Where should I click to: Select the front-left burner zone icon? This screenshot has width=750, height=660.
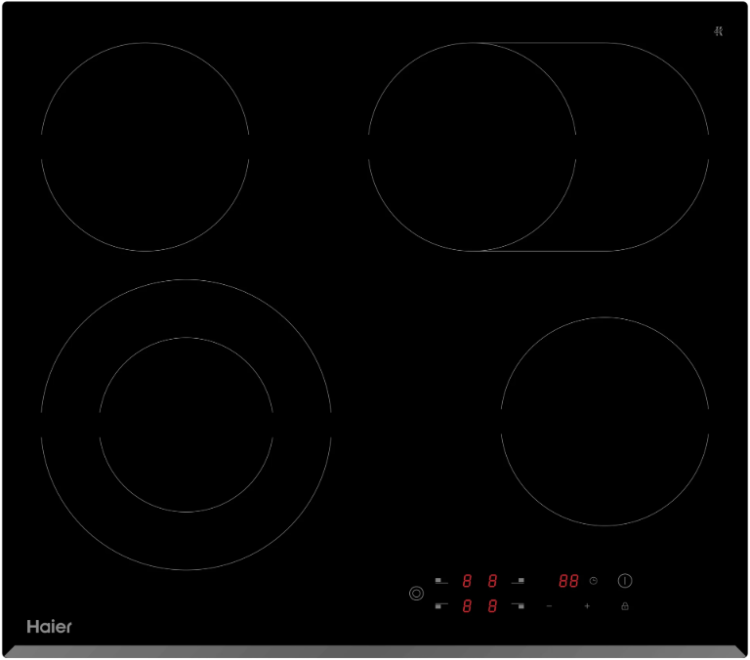pyautogui.click(x=441, y=606)
